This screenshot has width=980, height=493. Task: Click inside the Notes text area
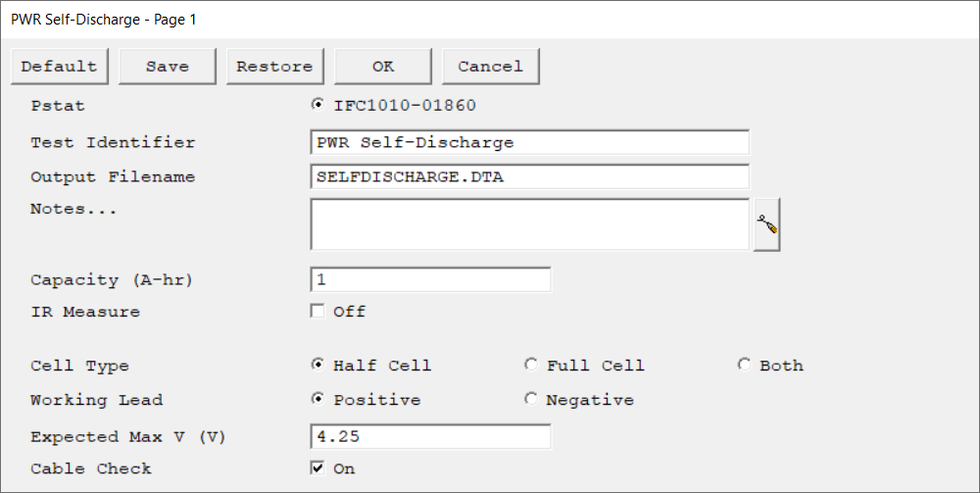coord(529,224)
